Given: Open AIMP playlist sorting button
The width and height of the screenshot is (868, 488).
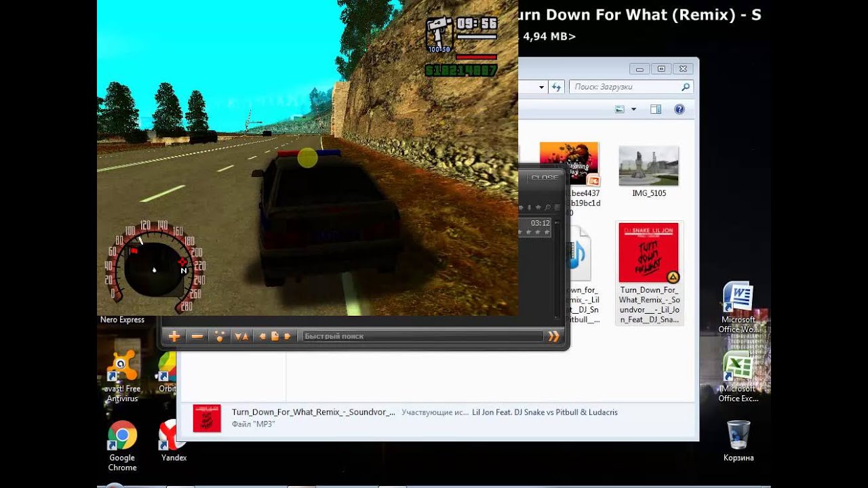Looking at the screenshot, I should pos(241,336).
